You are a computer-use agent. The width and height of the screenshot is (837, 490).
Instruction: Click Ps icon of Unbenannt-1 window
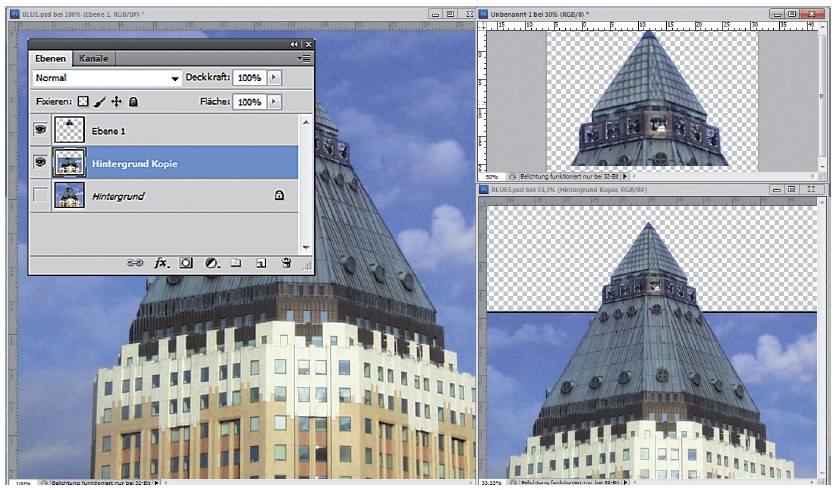point(484,14)
